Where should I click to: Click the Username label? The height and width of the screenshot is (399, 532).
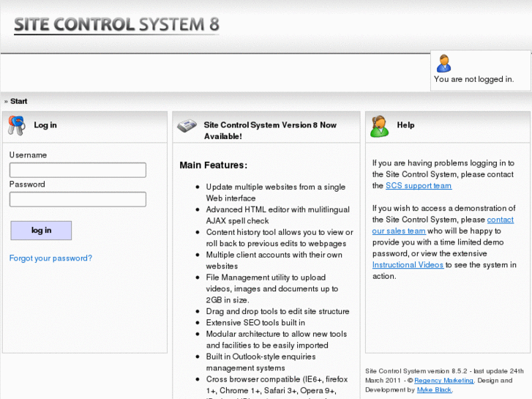coord(28,155)
